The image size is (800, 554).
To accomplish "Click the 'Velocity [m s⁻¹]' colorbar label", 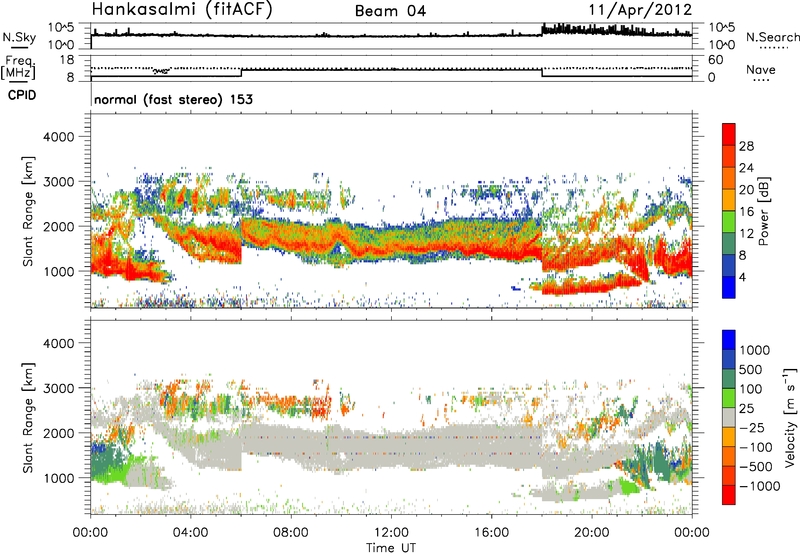I will [x=790, y=417].
